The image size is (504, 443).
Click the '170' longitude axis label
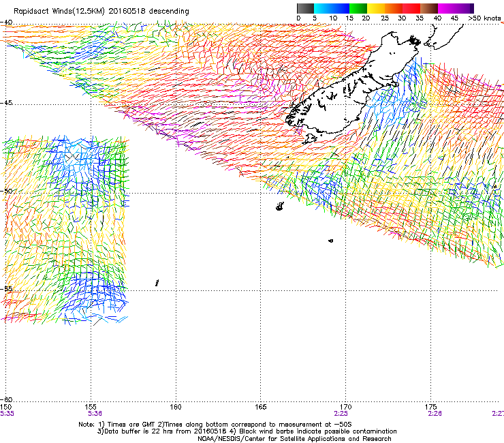click(x=345, y=407)
